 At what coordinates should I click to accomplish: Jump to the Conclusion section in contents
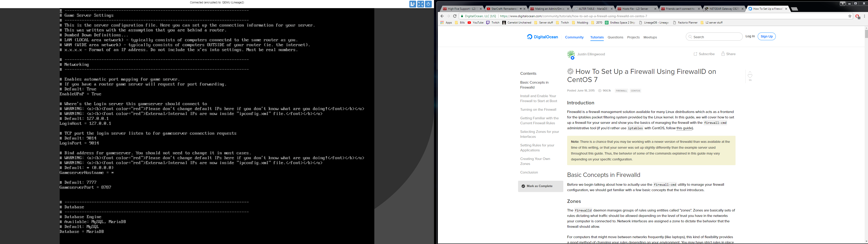pos(529,173)
